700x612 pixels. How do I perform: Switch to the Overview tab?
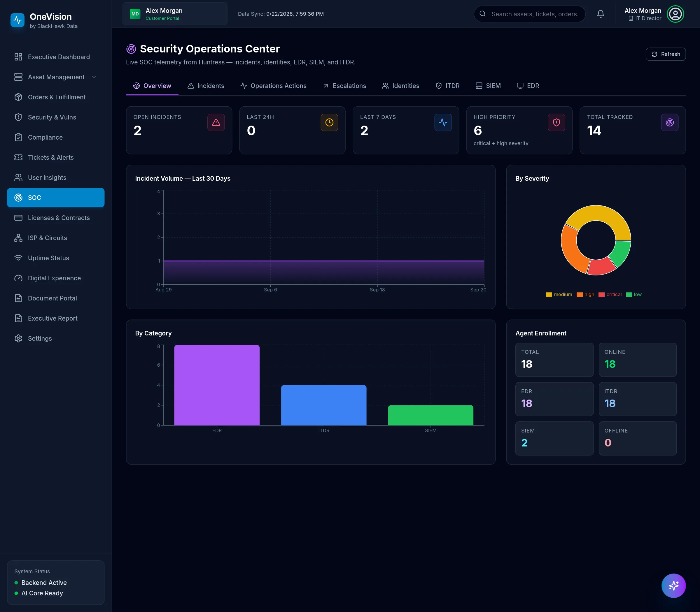[x=152, y=86]
